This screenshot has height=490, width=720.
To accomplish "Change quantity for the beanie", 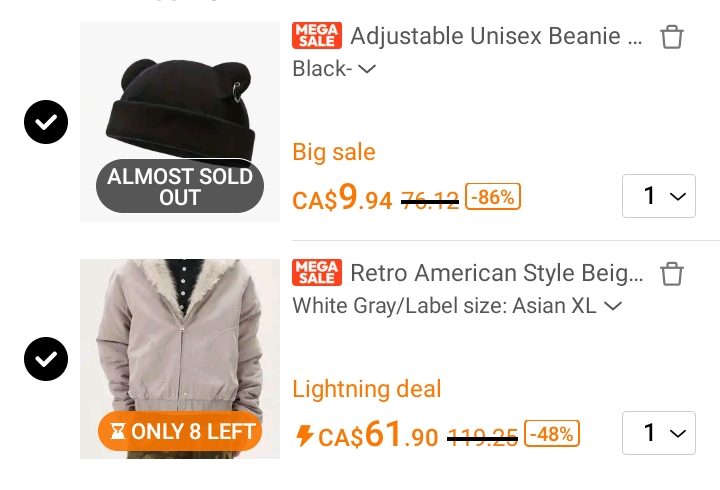I will (659, 196).
